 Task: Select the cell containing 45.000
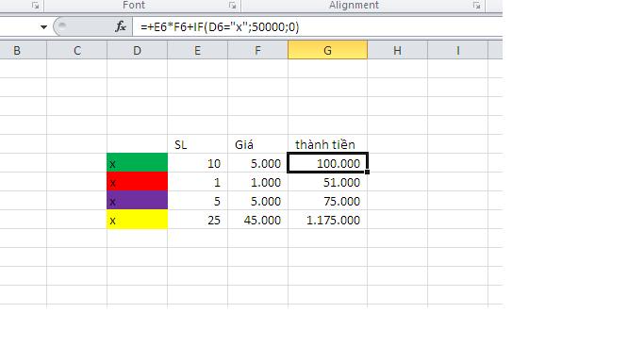click(258, 220)
